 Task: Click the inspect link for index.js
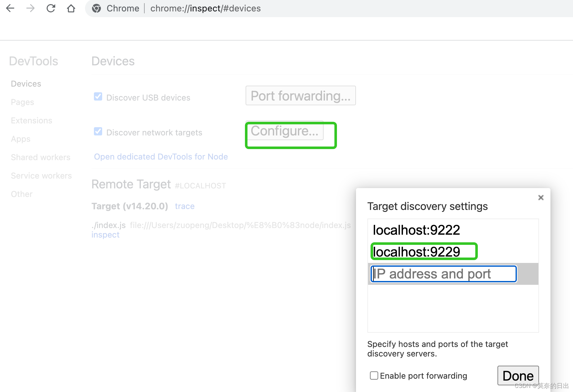click(x=105, y=235)
